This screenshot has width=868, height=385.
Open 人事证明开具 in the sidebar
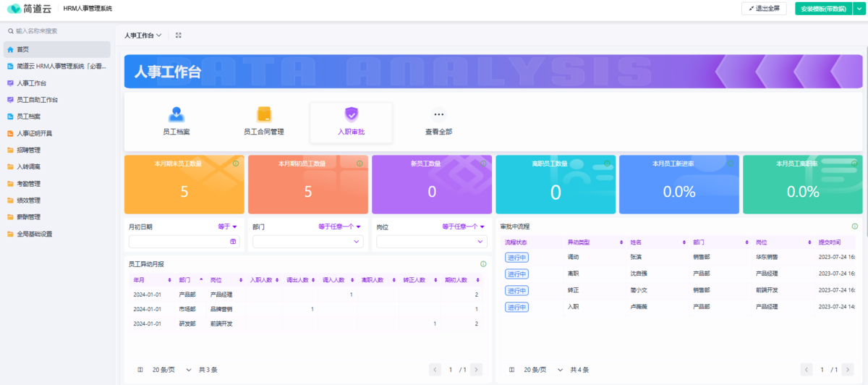[57, 133]
